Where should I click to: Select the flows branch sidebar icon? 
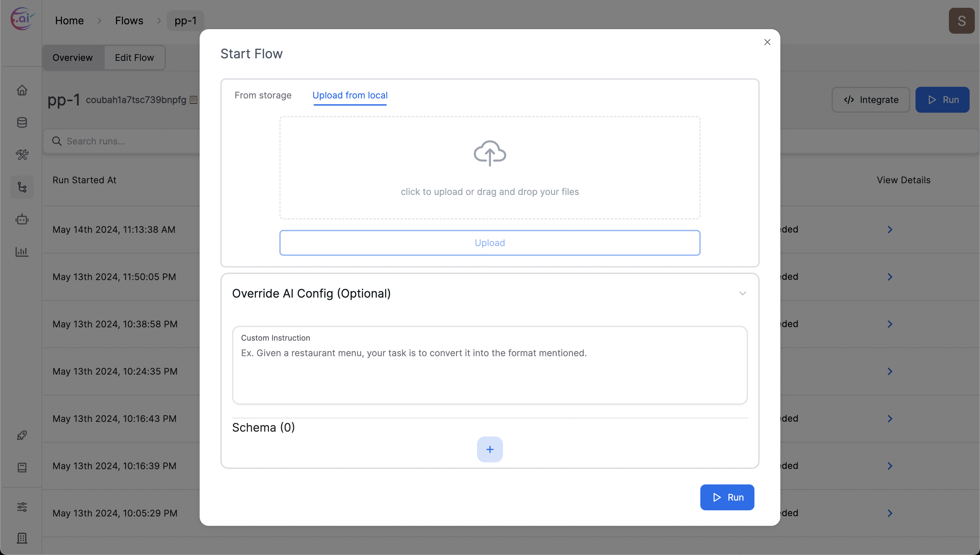pyautogui.click(x=22, y=187)
